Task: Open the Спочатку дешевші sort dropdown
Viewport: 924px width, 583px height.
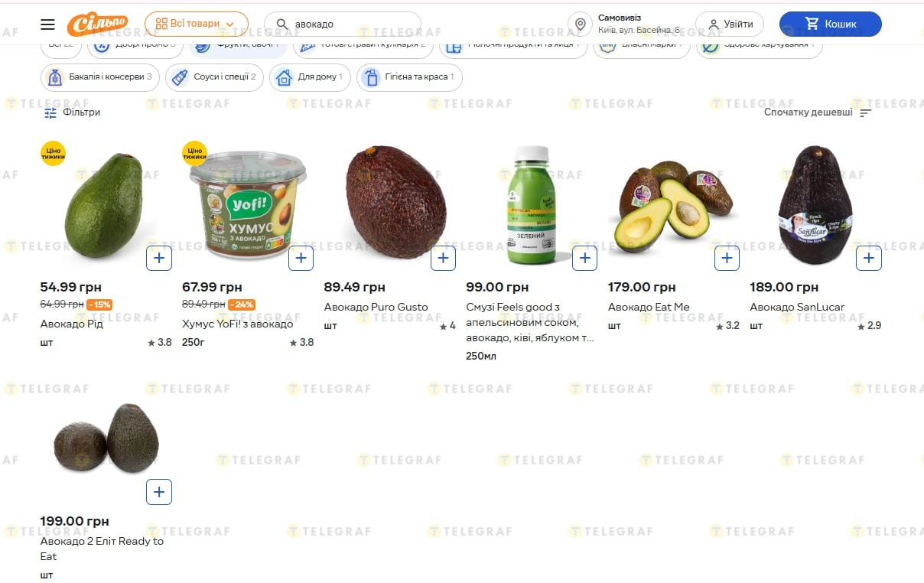Action: coord(818,112)
